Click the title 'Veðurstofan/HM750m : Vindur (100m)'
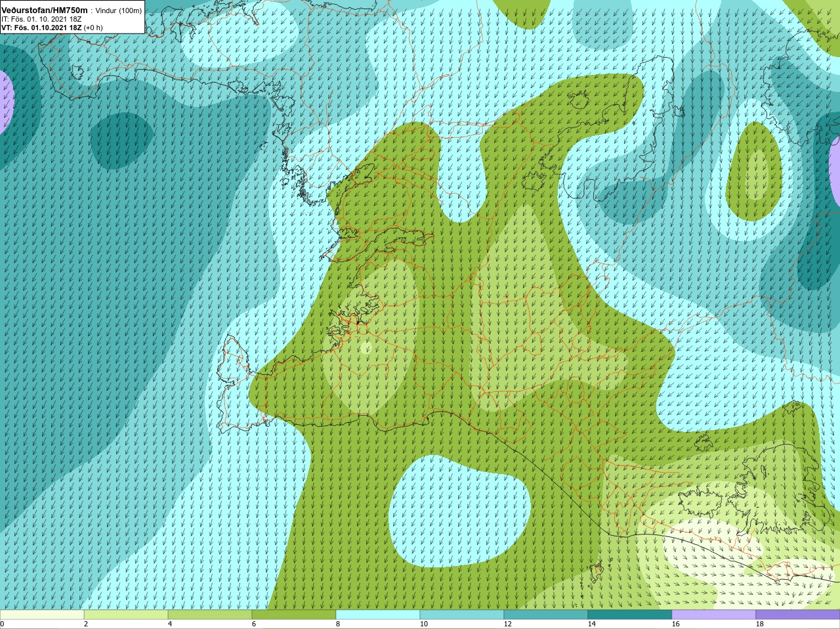The height and width of the screenshot is (629, 840). (72, 11)
